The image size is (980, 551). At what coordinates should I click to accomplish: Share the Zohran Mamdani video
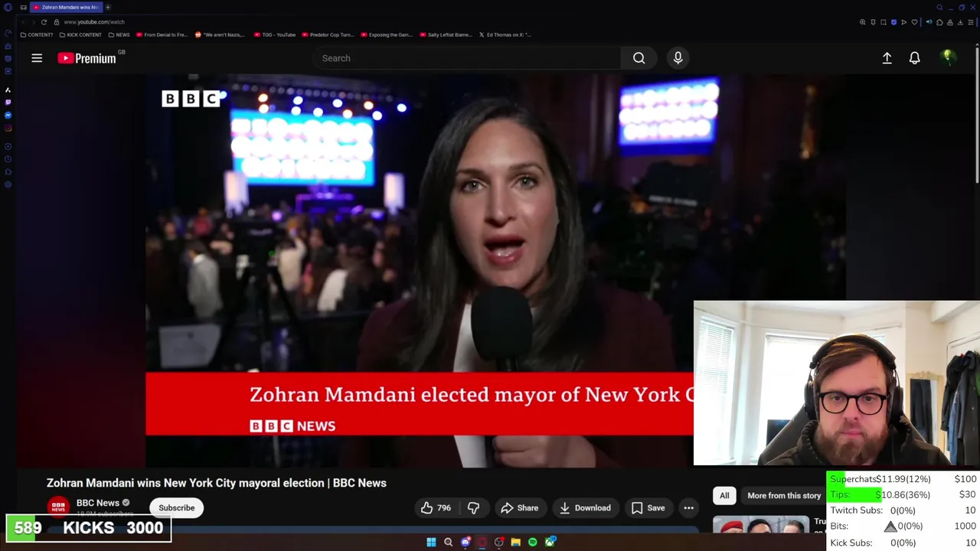520,508
